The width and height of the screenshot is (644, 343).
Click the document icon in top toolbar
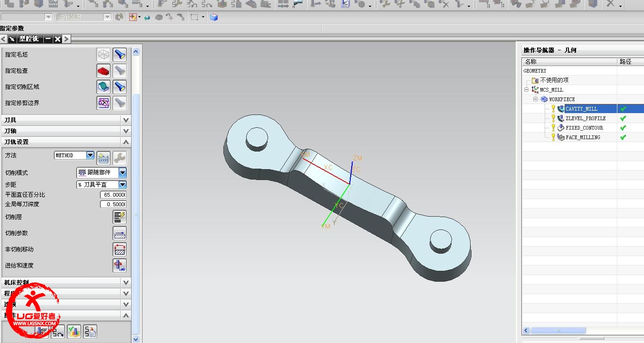pyautogui.click(x=345, y=4)
